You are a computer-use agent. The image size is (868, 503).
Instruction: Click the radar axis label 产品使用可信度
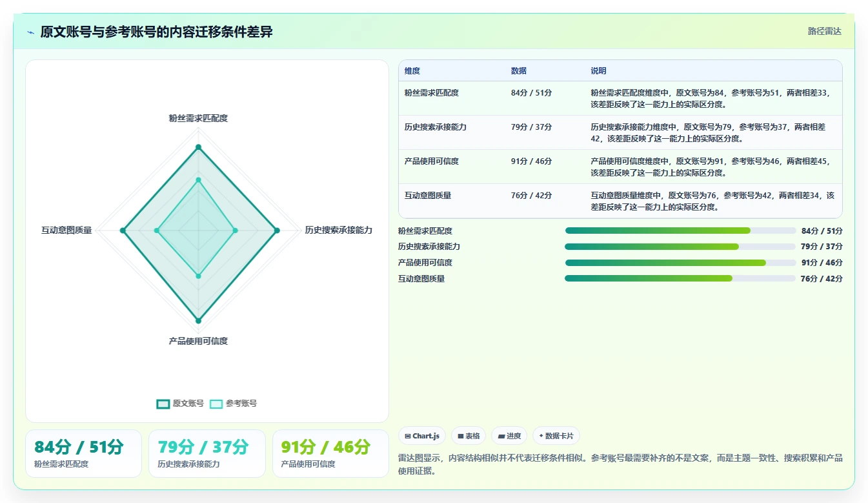coord(198,341)
